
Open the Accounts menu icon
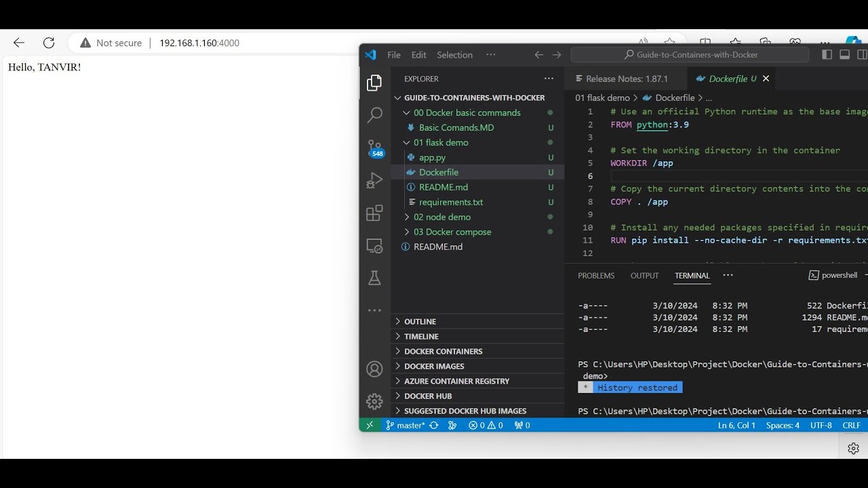pyautogui.click(x=374, y=369)
